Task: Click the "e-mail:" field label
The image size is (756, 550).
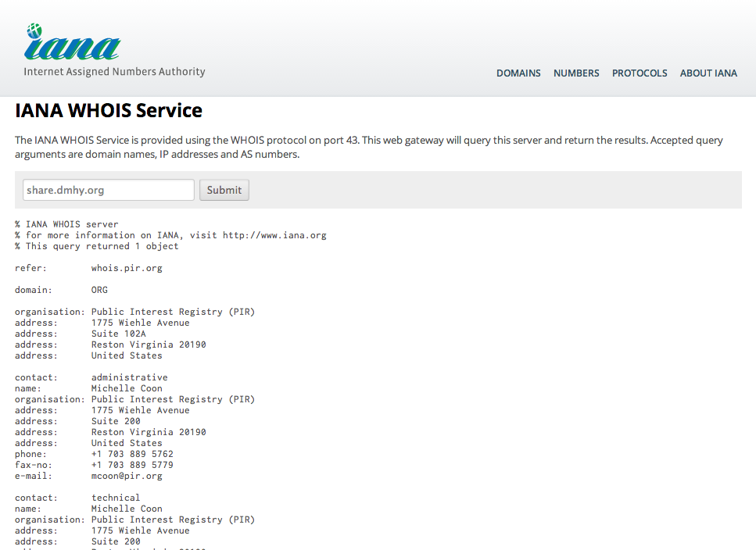Action: tap(34, 477)
